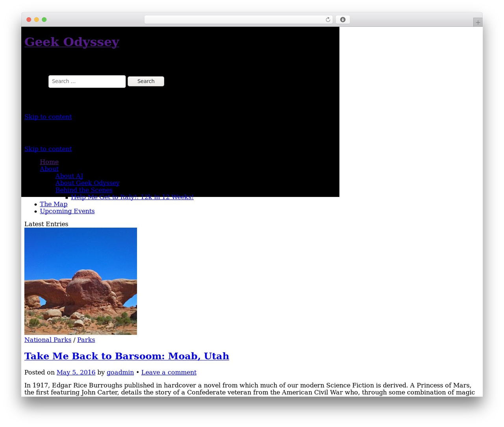The height and width of the screenshot is (427, 504).
Task: View the Upcoming Events page
Action: click(x=67, y=211)
